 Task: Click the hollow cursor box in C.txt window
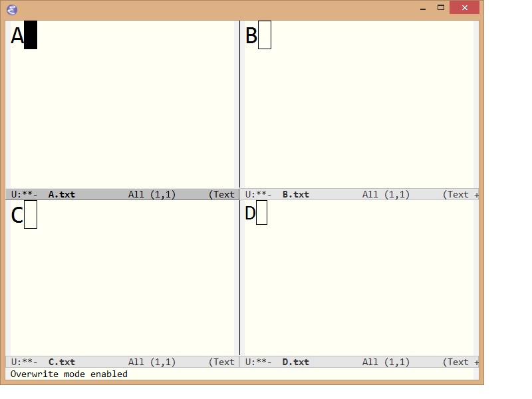(31, 214)
